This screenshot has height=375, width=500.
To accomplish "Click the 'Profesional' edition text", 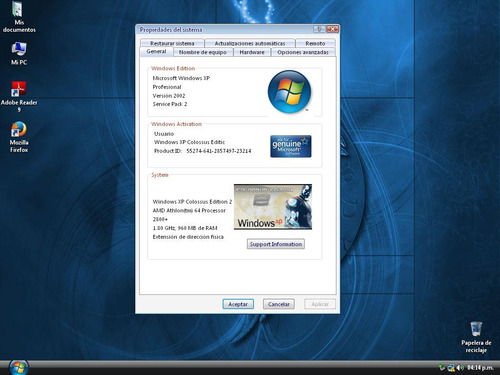I will click(x=167, y=87).
